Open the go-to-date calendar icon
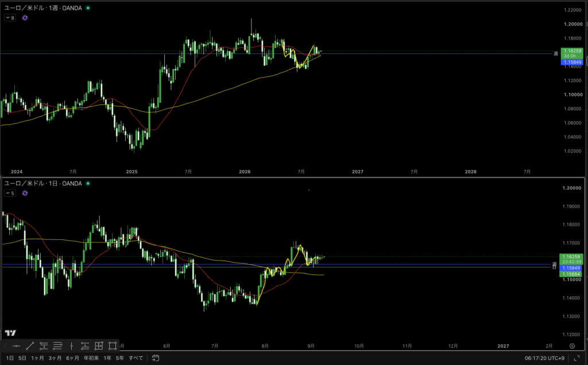Screen dimensions: 588x365 point(156,358)
